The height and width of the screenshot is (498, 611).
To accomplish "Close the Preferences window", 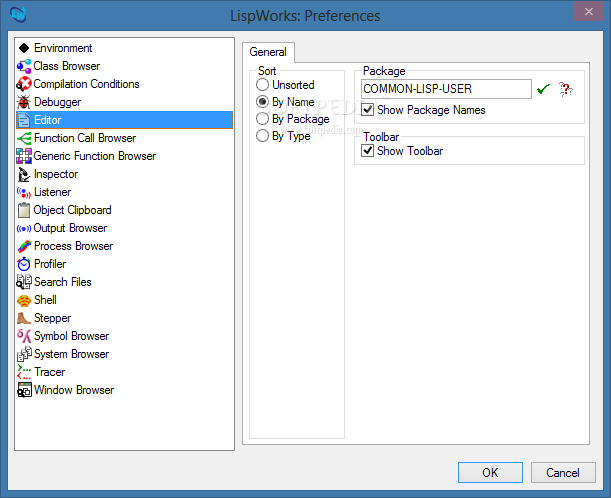I will pos(588,11).
